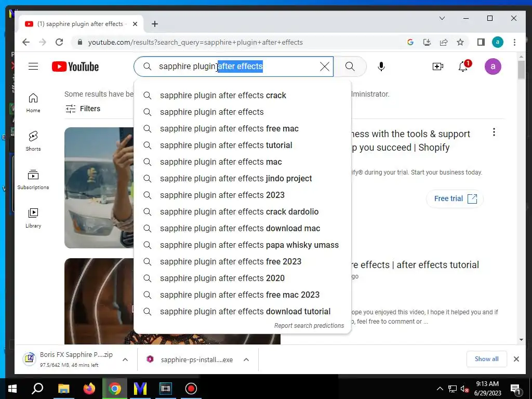Launch Firefox from taskbar
The height and width of the screenshot is (399, 532).
pyautogui.click(x=89, y=389)
